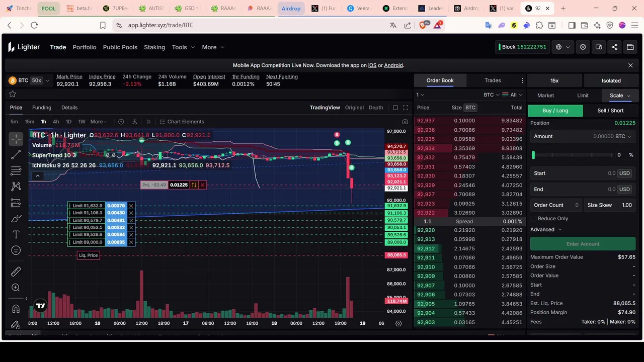Open the forecasting and measurement tools
The height and width of the screenshot is (362, 644).
(x=16, y=203)
